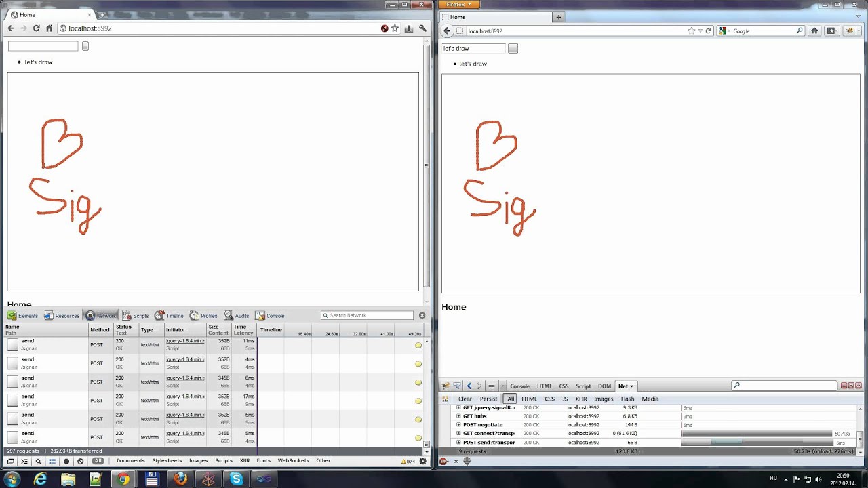Open the Console panel in Chrome DevTools
The height and width of the screenshot is (488, 868).
point(269,316)
